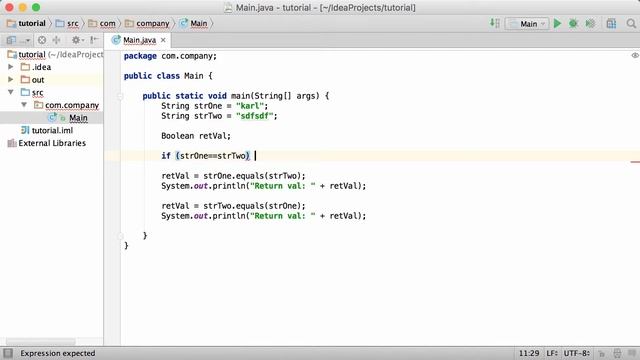Click Collapse All icon in Project panel

[x=56, y=40]
